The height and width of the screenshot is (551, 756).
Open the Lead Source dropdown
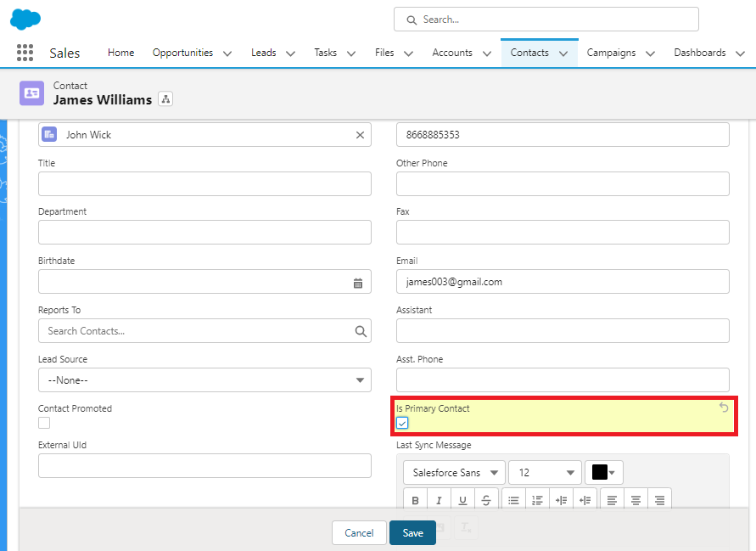pos(204,380)
